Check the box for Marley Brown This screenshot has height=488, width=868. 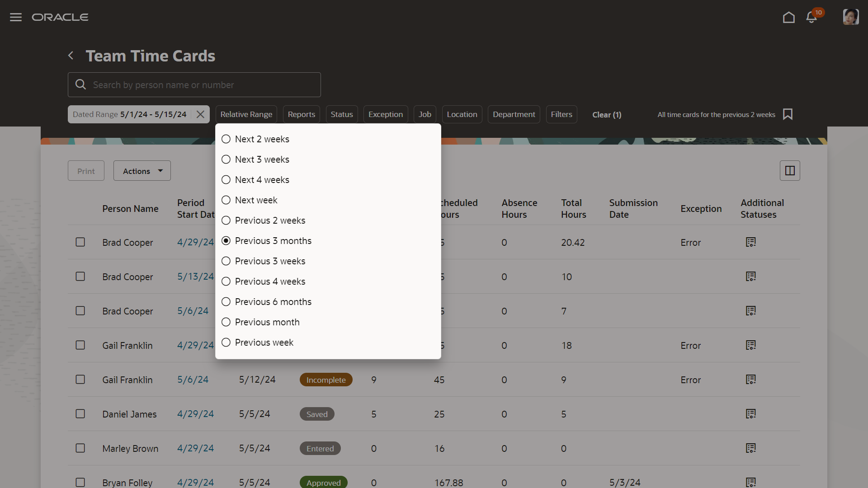coord(80,448)
